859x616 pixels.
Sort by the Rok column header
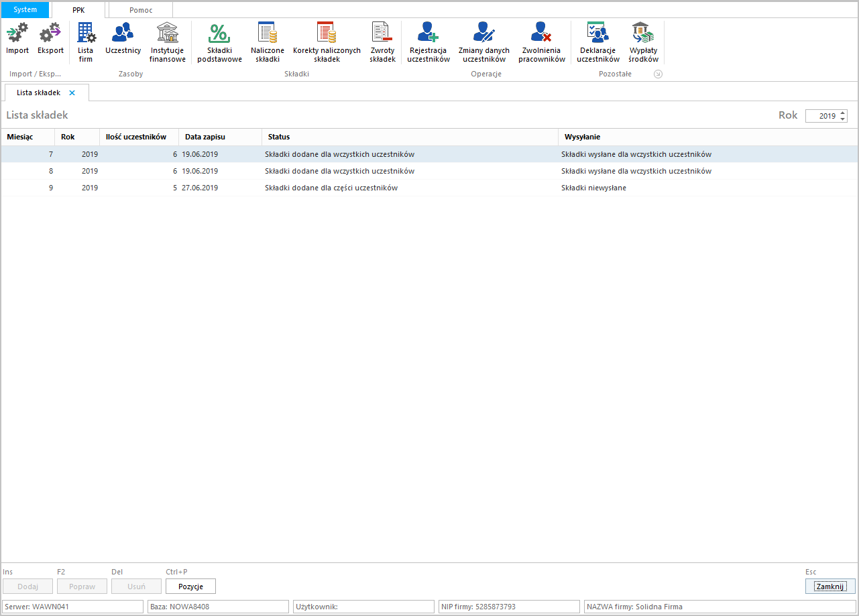[77, 137]
